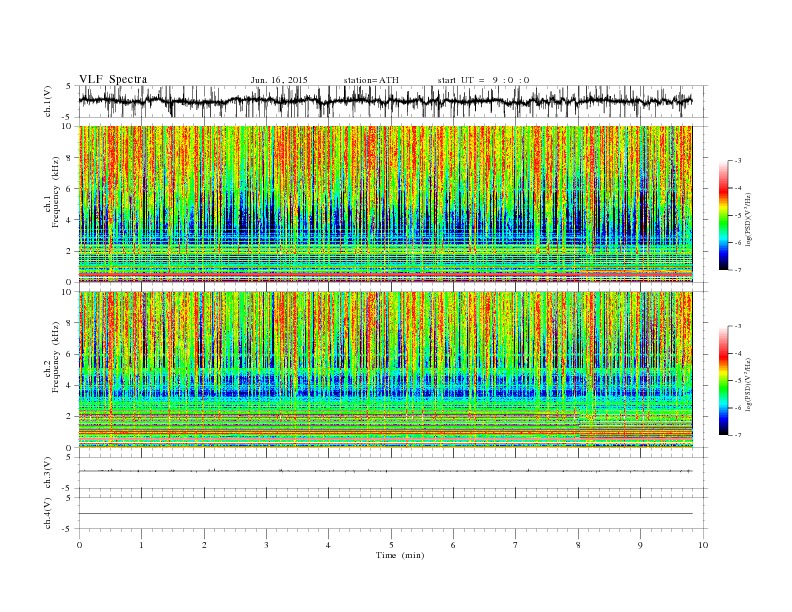
Task: Click the "Time (min)" axis title
Action: (400, 555)
